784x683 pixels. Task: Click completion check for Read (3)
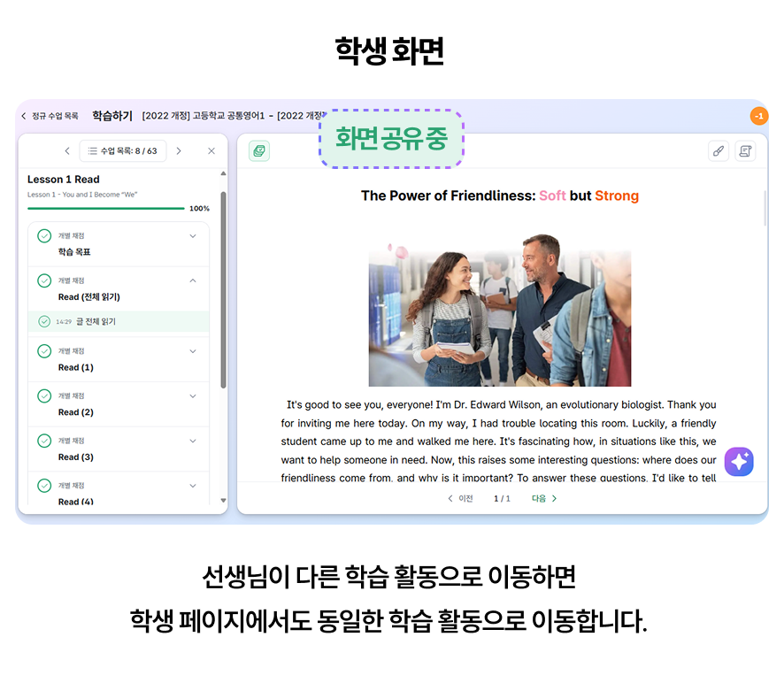coord(44,441)
